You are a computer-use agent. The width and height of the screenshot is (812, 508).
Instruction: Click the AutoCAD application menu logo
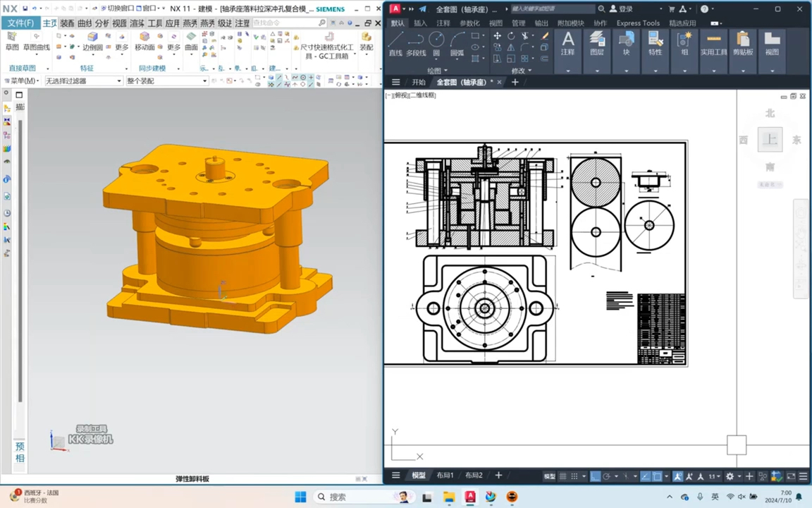pyautogui.click(x=395, y=8)
